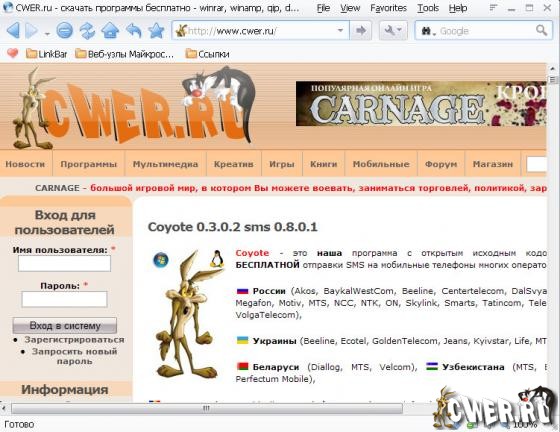Image resolution: width=560 pixels, height=432 pixels.
Task: Click the Uzbekistan flag icon near Узбекистана
Action: click(x=432, y=366)
